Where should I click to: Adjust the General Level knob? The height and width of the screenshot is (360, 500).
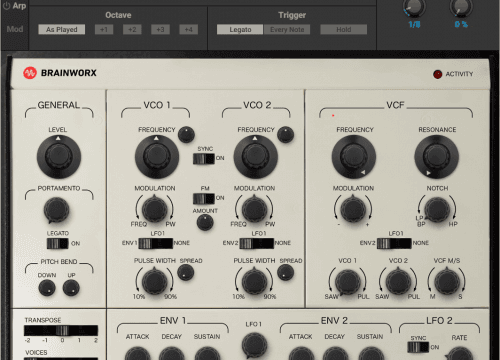click(59, 157)
